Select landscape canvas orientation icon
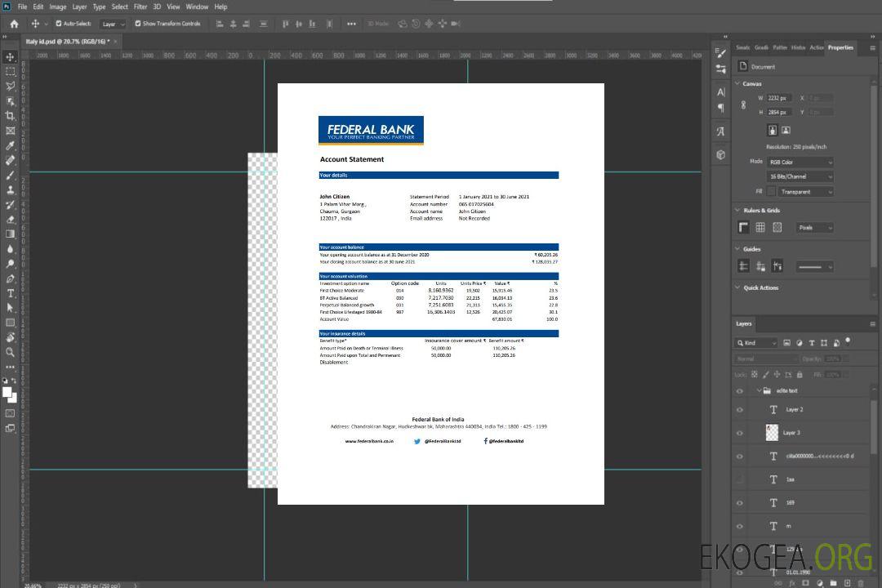 tap(786, 130)
